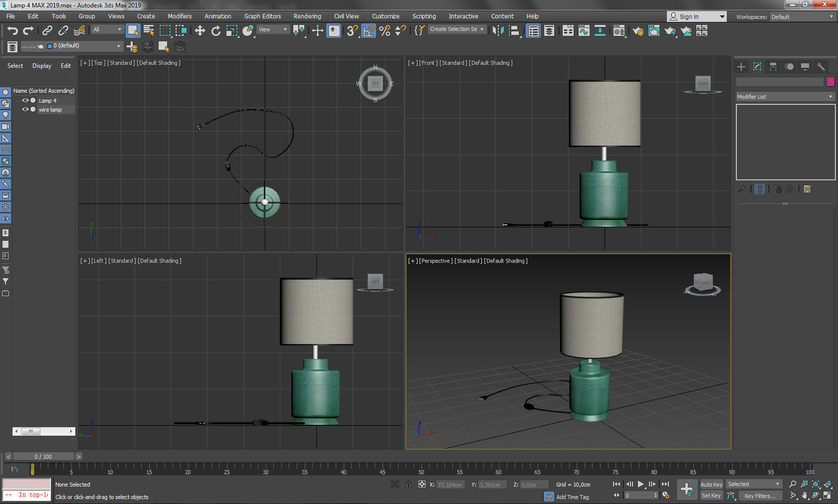Open the Motion panel tab
Viewport: 838px width, 504px height.
pos(789,67)
